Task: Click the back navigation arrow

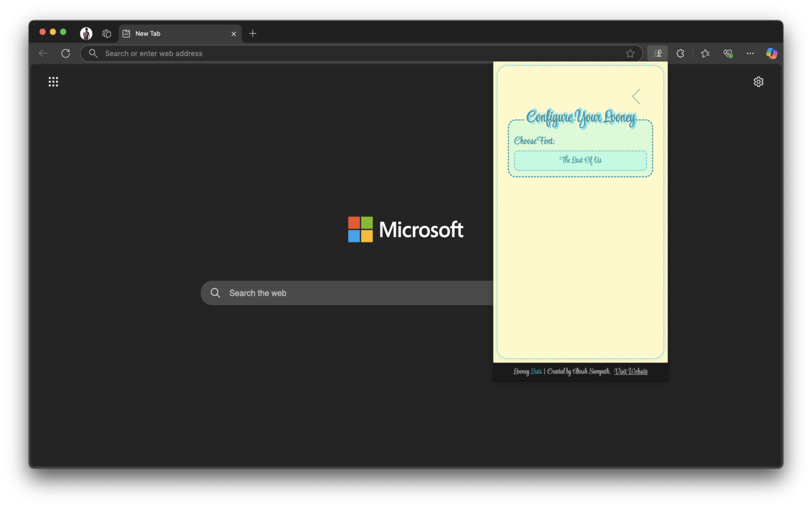Action: pos(43,53)
